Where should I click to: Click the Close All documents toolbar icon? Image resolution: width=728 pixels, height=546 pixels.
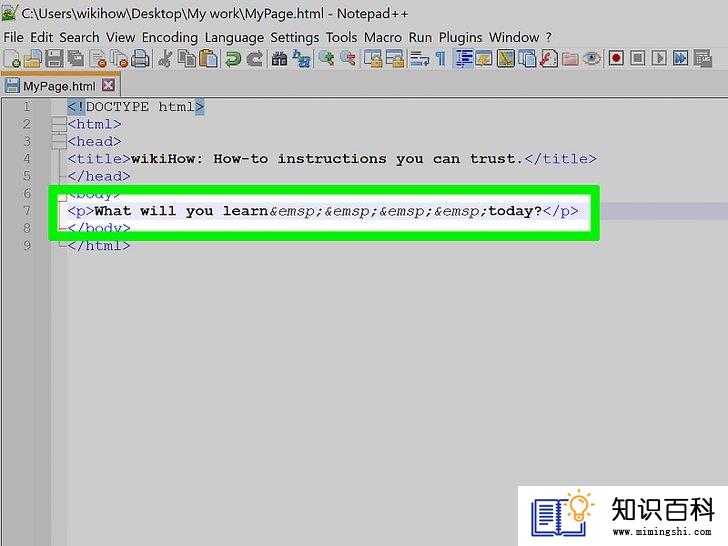click(119, 59)
